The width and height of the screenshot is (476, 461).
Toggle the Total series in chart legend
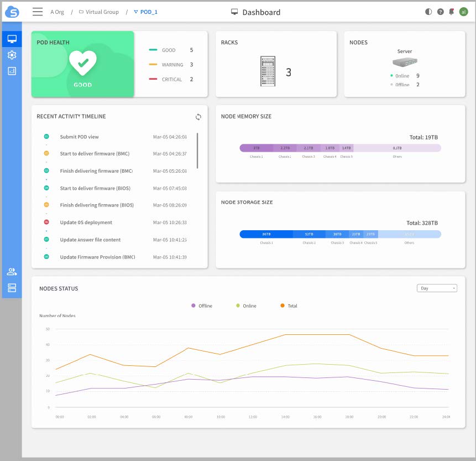(289, 306)
